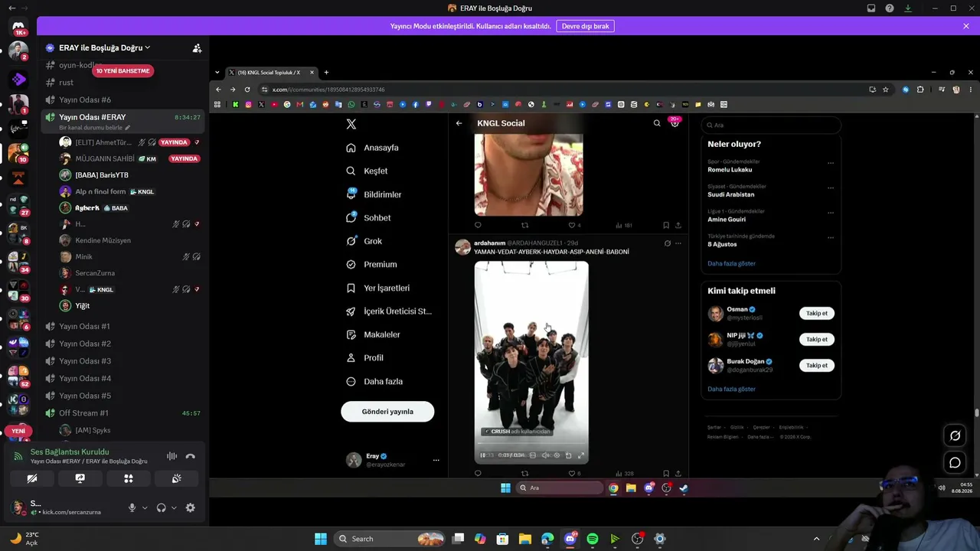This screenshot has height=551, width=980.
Task: Open microphone input options arrow
Action: coord(145,507)
